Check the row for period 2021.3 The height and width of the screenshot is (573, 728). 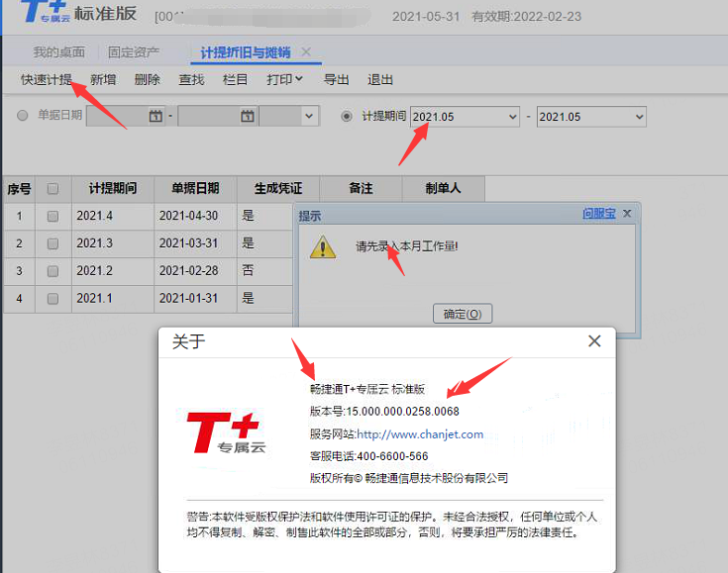(52, 243)
